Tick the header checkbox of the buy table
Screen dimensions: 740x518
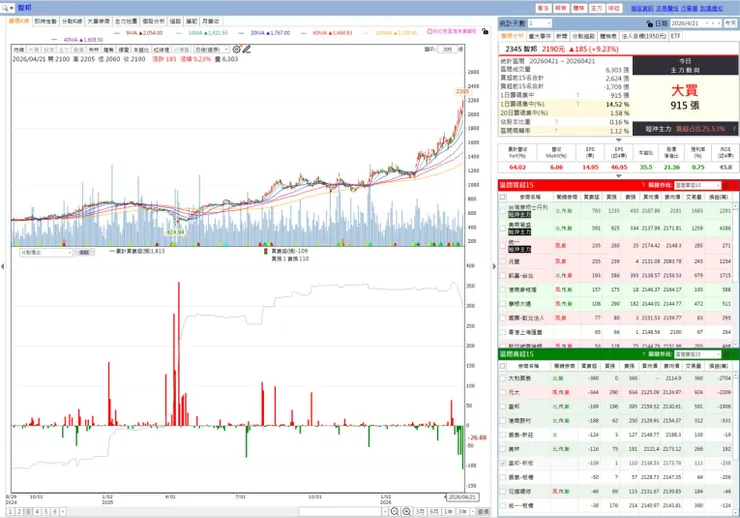503,197
